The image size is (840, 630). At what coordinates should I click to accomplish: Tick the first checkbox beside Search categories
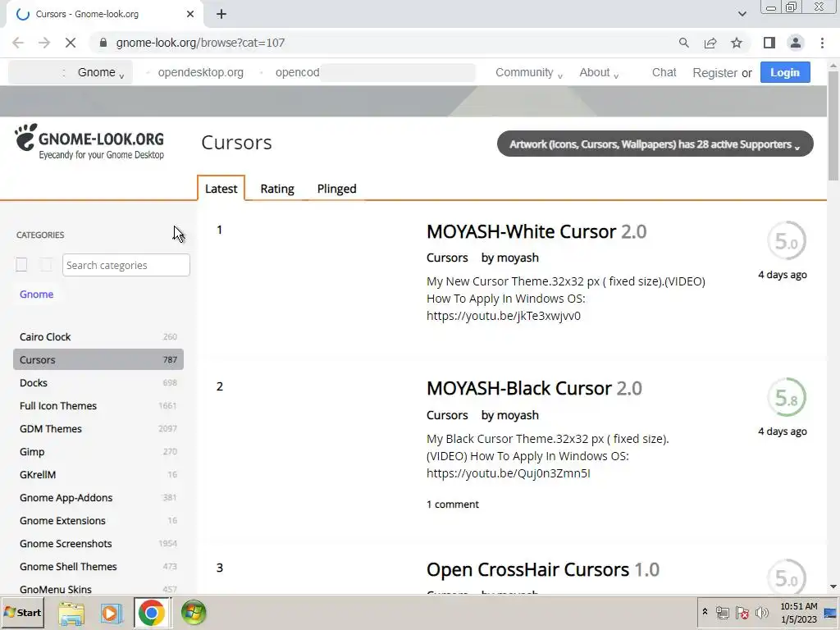click(21, 265)
